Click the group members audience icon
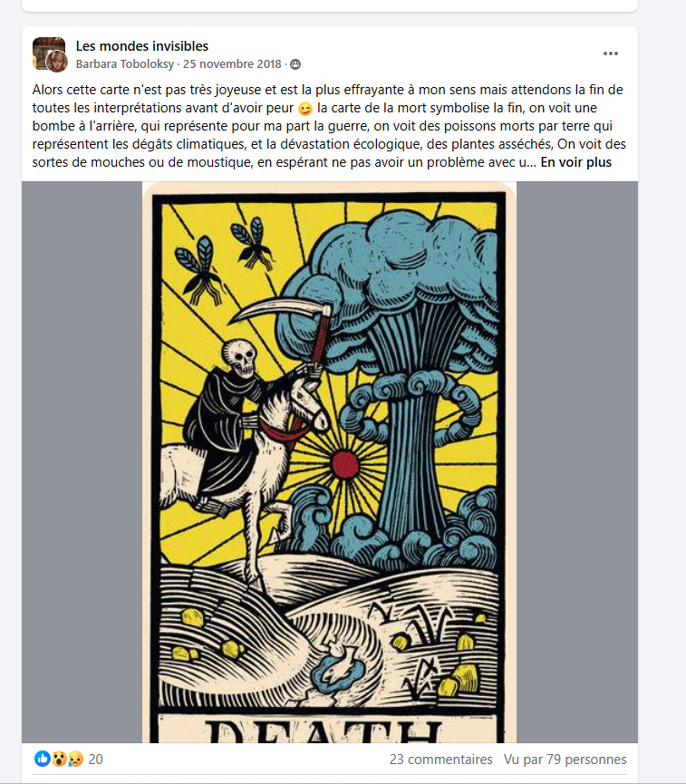Image resolution: width=686 pixels, height=784 pixels. point(295,64)
